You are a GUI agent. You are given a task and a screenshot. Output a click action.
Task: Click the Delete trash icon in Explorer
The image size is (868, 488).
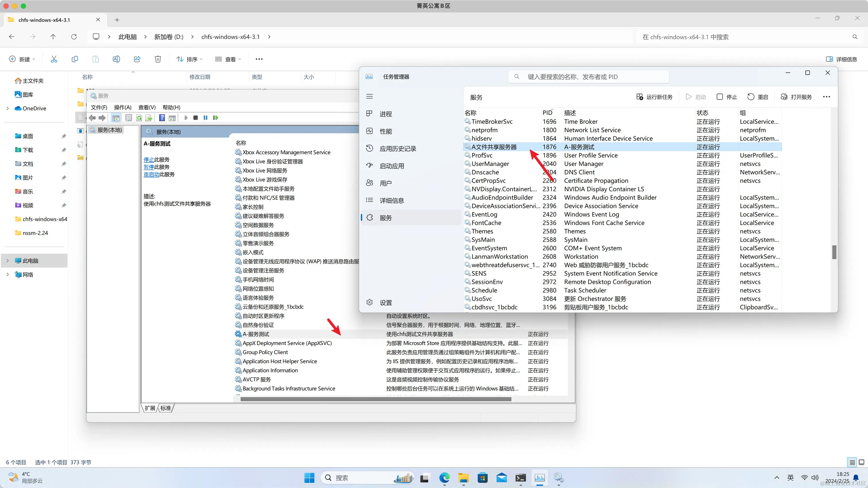(x=158, y=59)
